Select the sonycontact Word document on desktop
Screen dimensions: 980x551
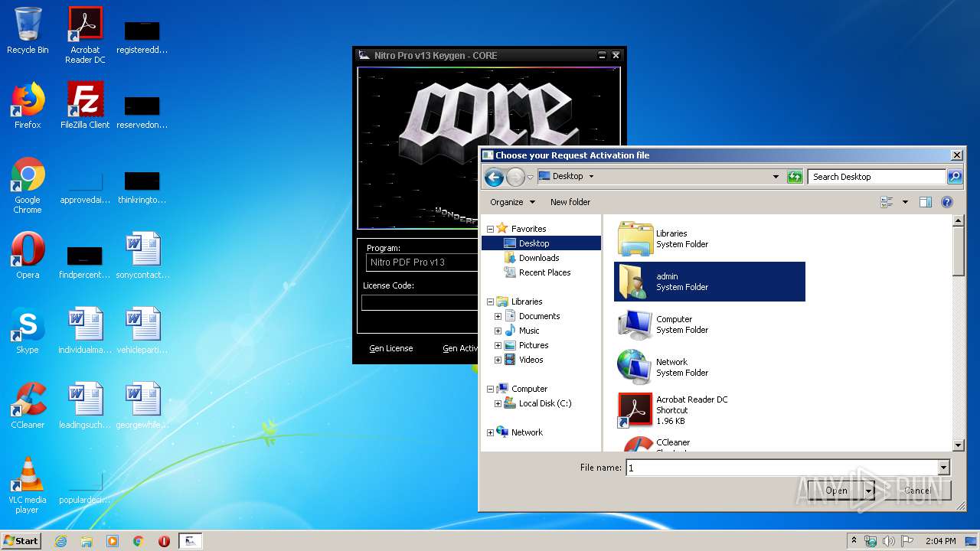(x=142, y=256)
